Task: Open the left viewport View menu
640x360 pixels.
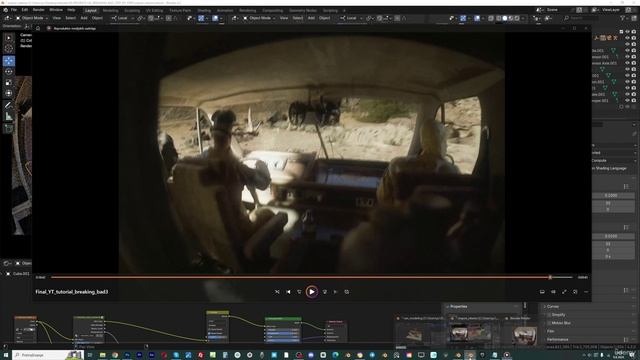Action: pyautogui.click(x=57, y=18)
